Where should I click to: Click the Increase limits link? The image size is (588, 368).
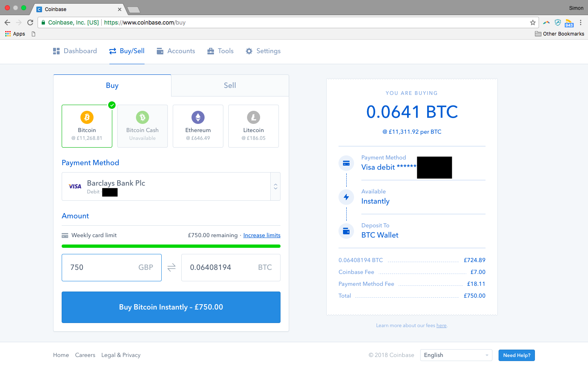pos(262,236)
